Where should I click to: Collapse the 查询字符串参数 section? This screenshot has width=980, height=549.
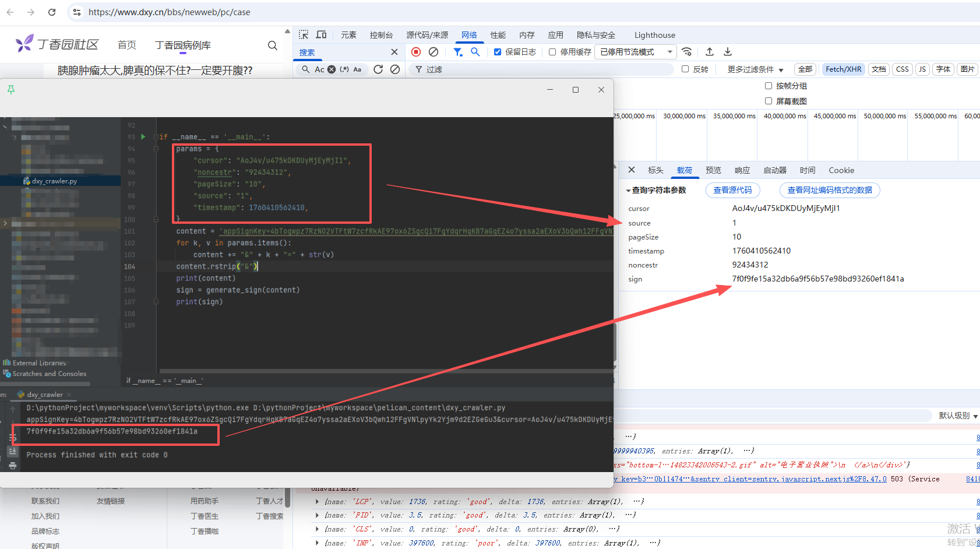[629, 191]
